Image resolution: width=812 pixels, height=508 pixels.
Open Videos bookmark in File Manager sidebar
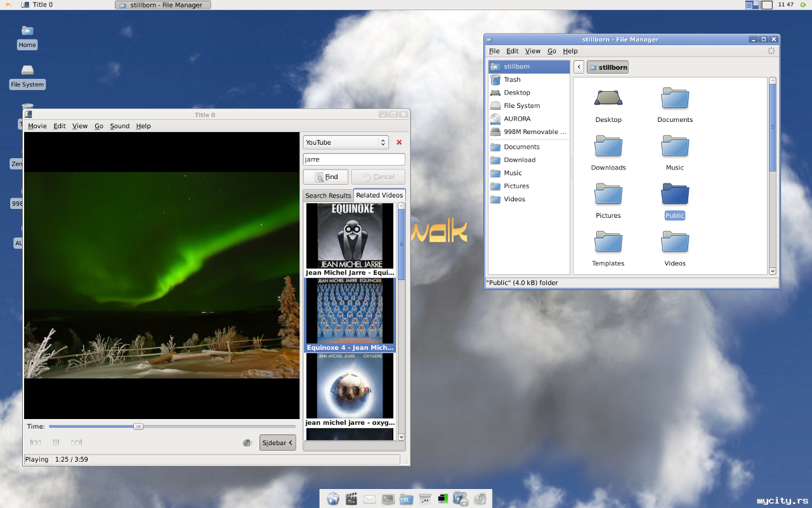pyautogui.click(x=529, y=199)
